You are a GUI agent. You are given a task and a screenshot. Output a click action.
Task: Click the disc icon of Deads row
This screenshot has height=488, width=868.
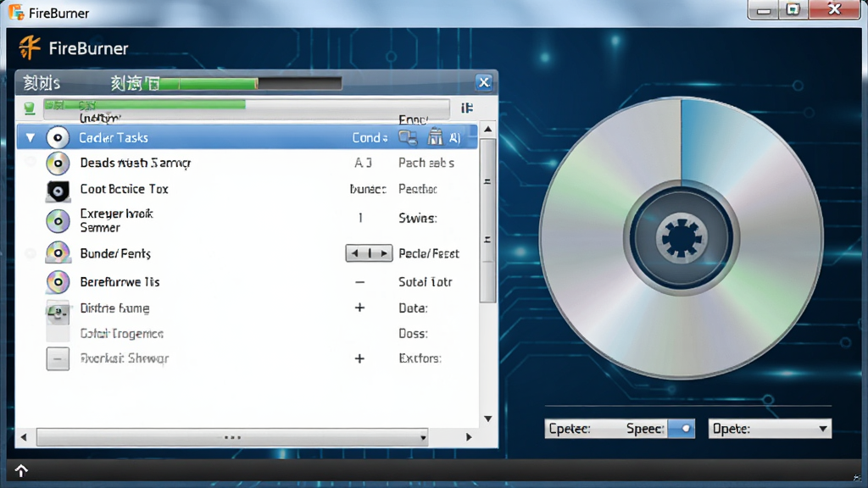click(58, 164)
